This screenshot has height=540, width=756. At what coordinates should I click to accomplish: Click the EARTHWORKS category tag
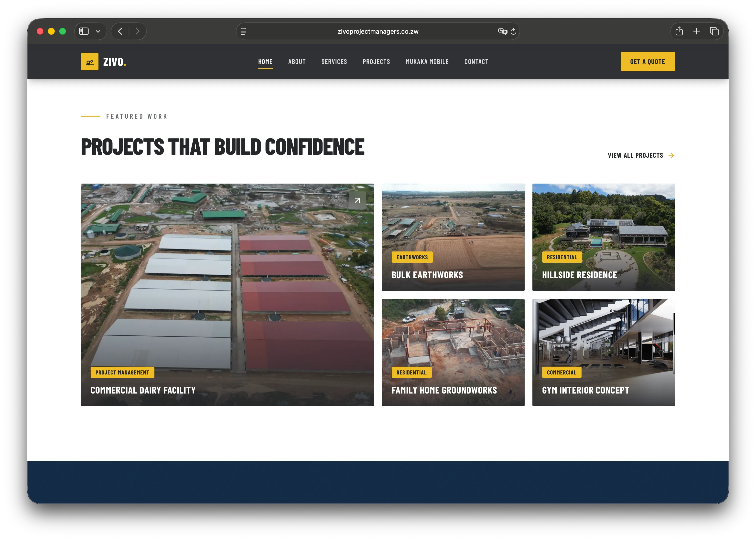coord(412,257)
